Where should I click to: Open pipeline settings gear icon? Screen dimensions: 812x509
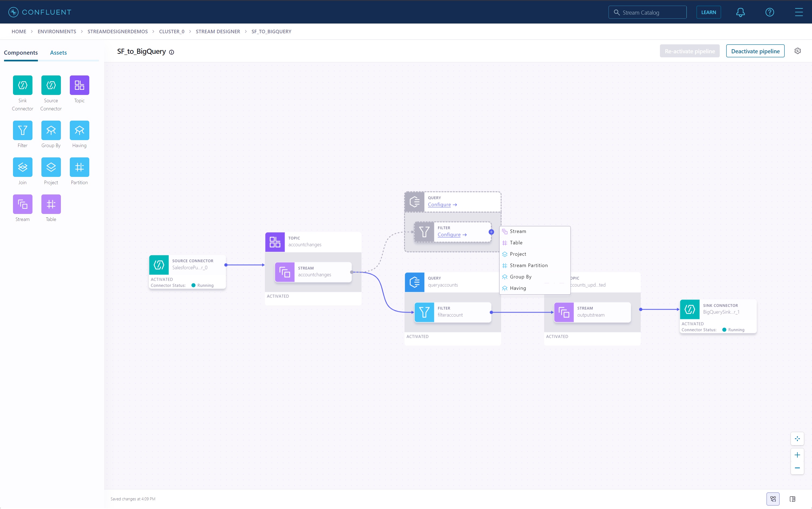pyautogui.click(x=797, y=51)
